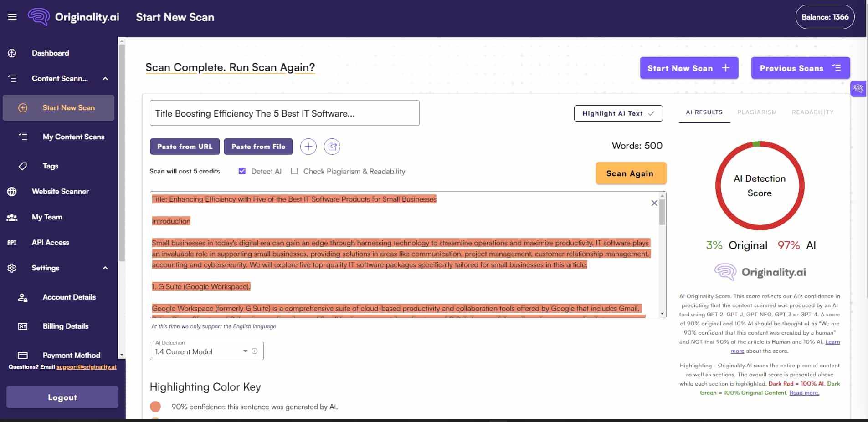Image resolution: width=868 pixels, height=422 pixels.
Task: Click the orange Scan Again button
Action: point(631,173)
